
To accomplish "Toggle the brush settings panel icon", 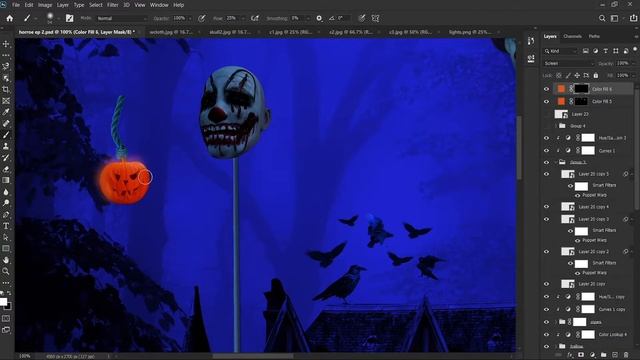I will (x=69, y=18).
